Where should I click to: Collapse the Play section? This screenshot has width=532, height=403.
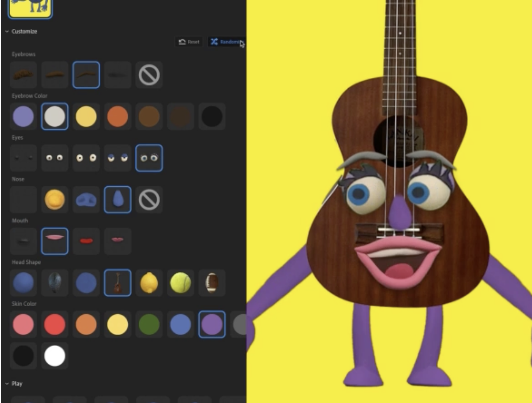[x=7, y=384]
